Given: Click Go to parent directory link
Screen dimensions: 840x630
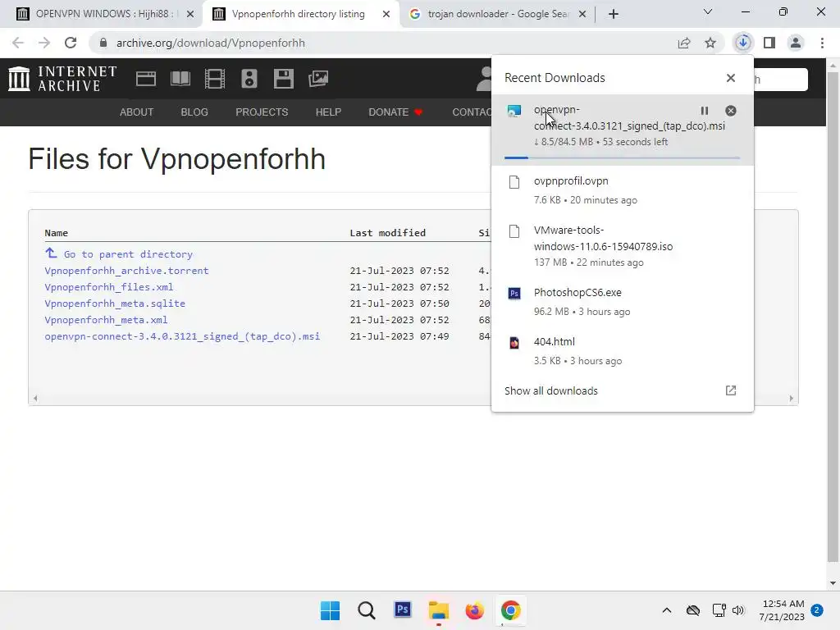Looking at the screenshot, I should [128, 254].
